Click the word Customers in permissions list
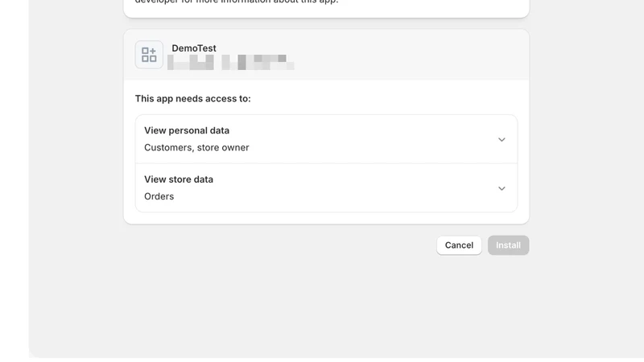Viewport: 644px width, 362px height. (168, 148)
